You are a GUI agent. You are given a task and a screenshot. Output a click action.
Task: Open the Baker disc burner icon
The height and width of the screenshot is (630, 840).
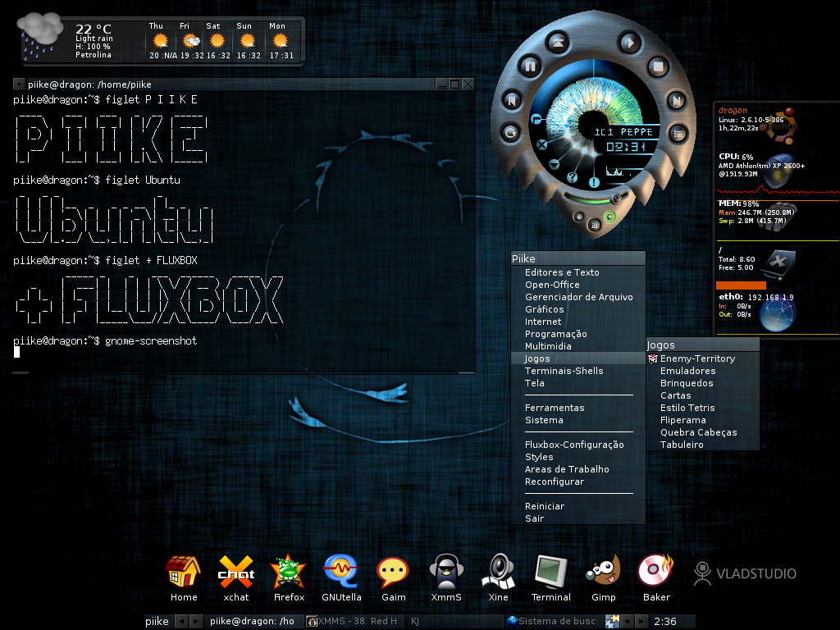coord(656,578)
